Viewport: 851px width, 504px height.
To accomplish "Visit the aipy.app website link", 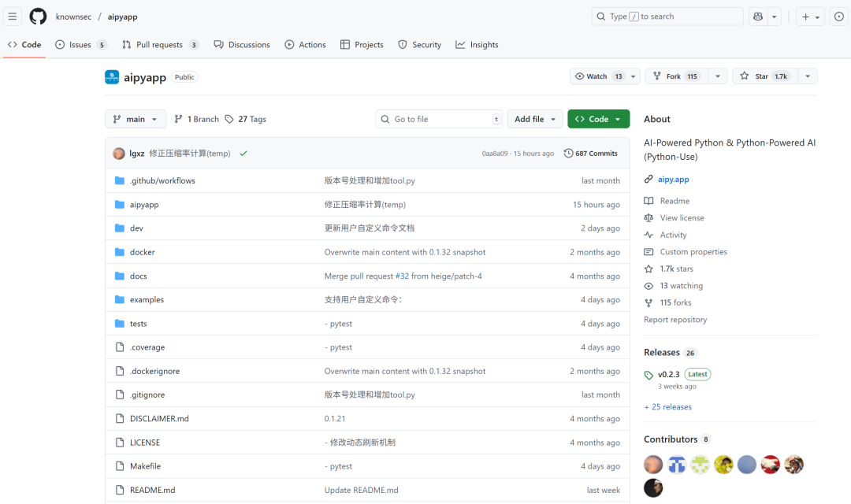I will pyautogui.click(x=674, y=179).
